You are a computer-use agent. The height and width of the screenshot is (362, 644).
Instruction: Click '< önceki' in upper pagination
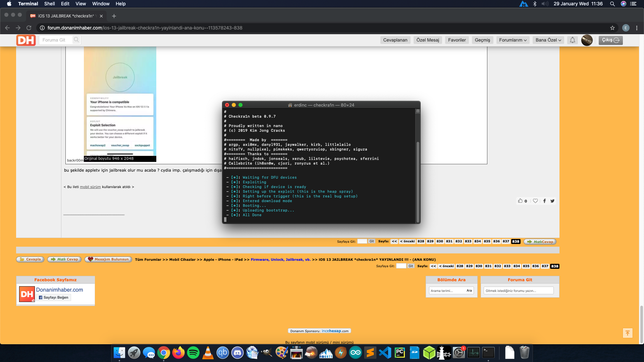[x=407, y=241]
